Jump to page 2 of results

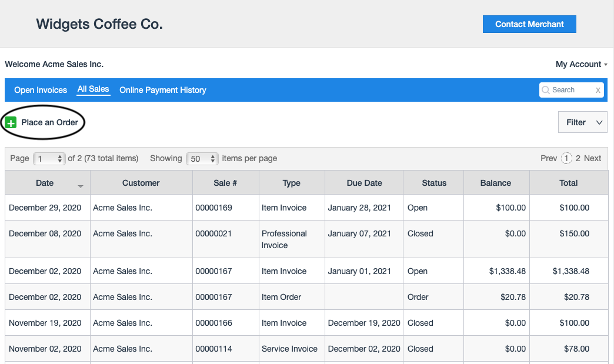[x=578, y=158]
